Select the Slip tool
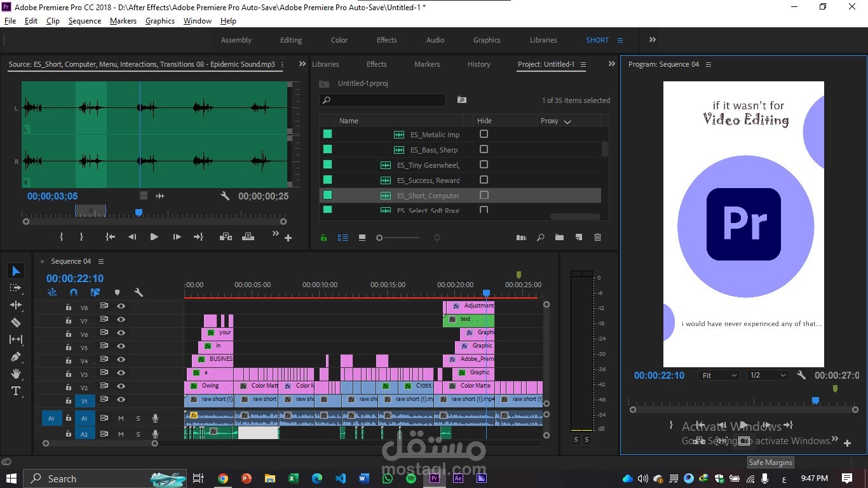Viewport: 868px width, 488px height. [16, 339]
